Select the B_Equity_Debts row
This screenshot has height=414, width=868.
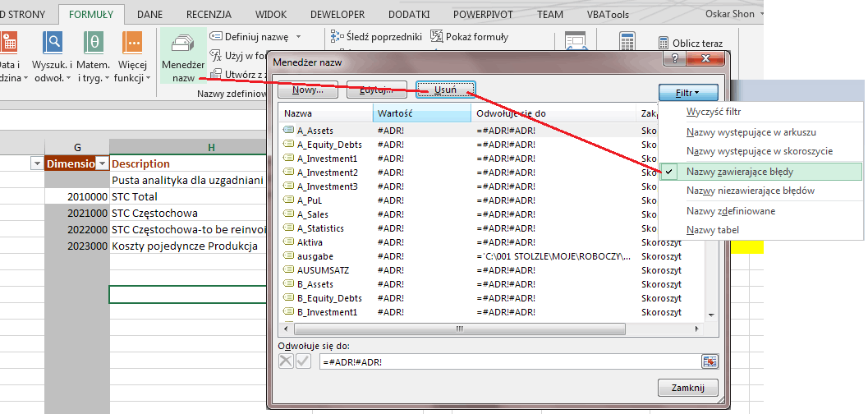click(493, 298)
